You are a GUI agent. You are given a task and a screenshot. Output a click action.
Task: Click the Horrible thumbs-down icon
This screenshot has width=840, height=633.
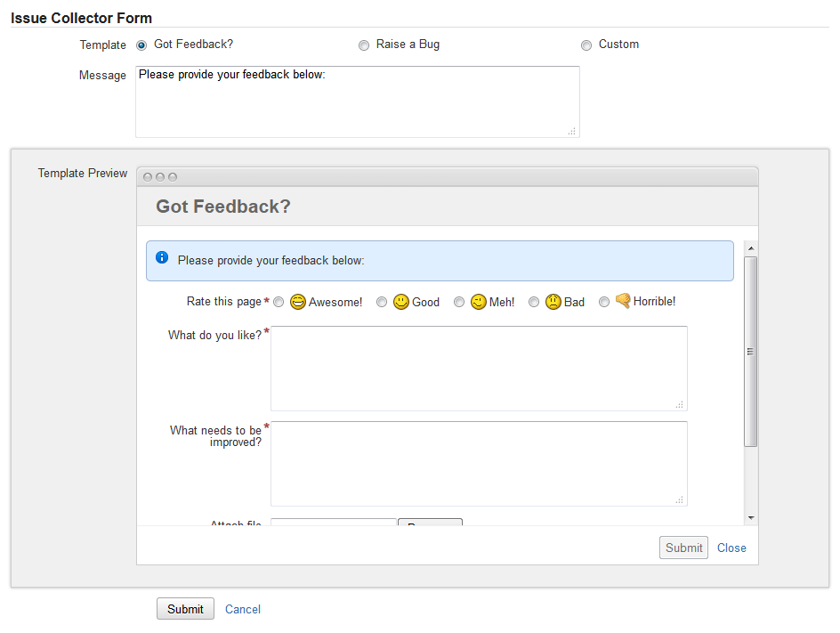pyautogui.click(x=623, y=301)
